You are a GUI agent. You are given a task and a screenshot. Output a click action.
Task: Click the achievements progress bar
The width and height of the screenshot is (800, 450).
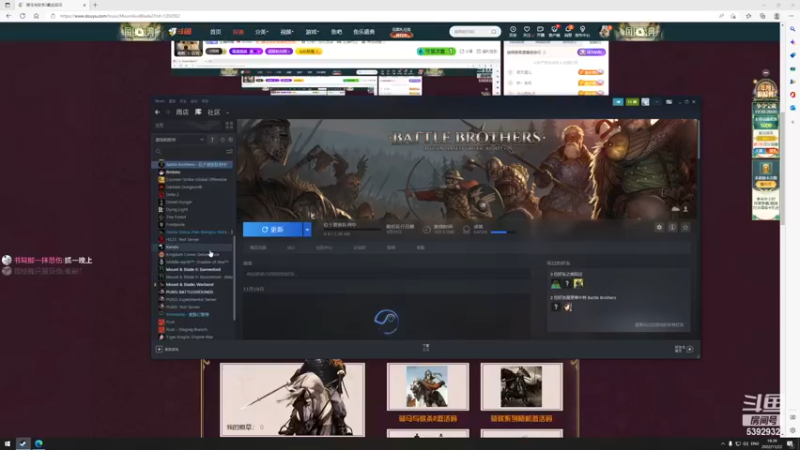click(x=503, y=232)
